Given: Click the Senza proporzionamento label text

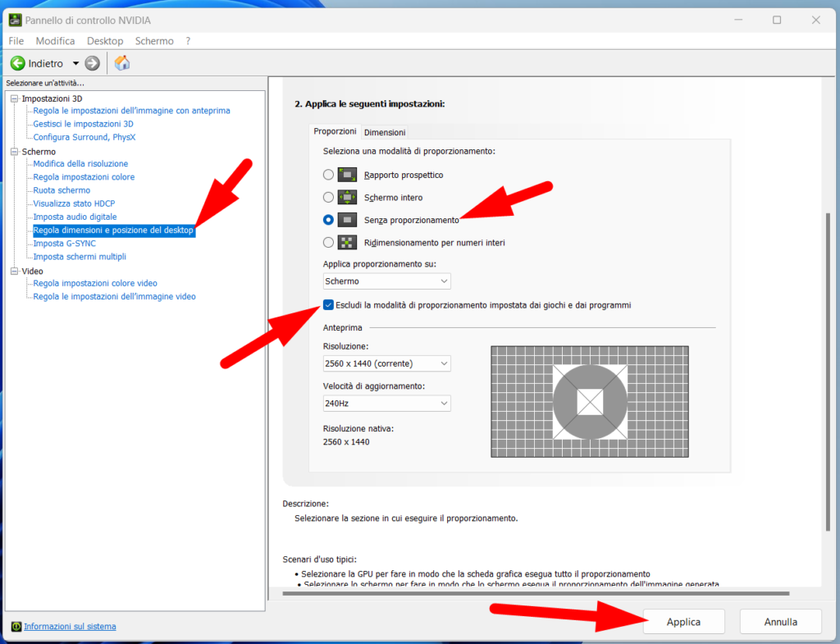Looking at the screenshot, I should [412, 220].
